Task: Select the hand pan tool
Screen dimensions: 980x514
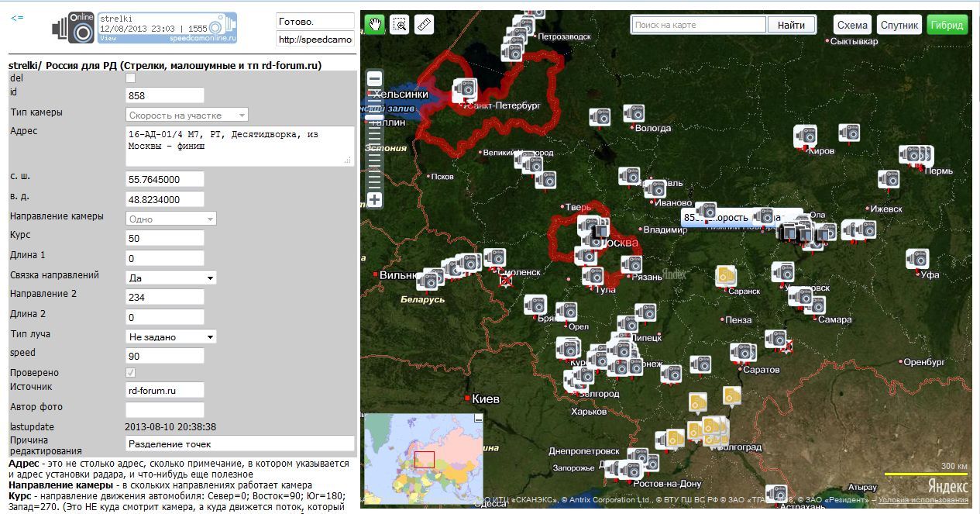Action: [x=375, y=25]
